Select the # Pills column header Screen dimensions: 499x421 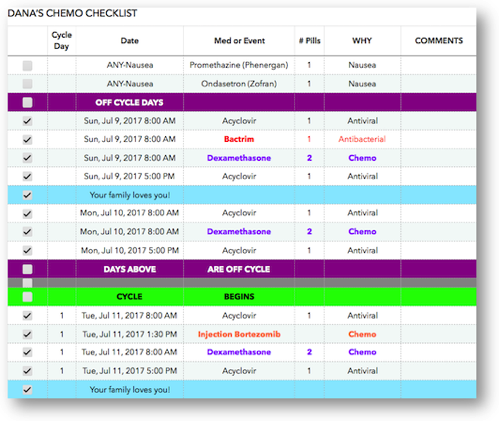point(310,41)
